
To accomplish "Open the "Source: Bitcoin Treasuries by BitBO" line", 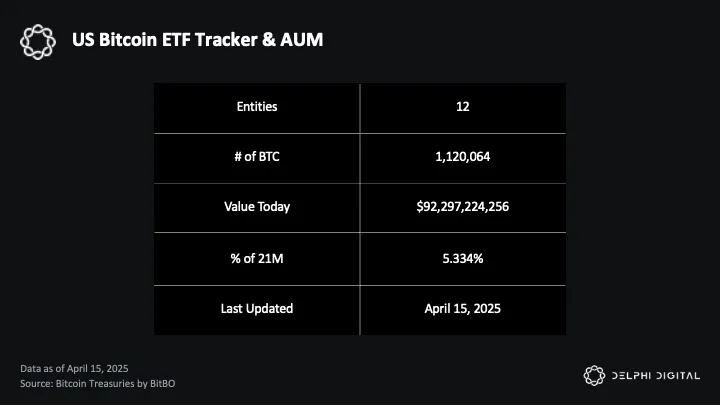I will [x=97, y=383].
